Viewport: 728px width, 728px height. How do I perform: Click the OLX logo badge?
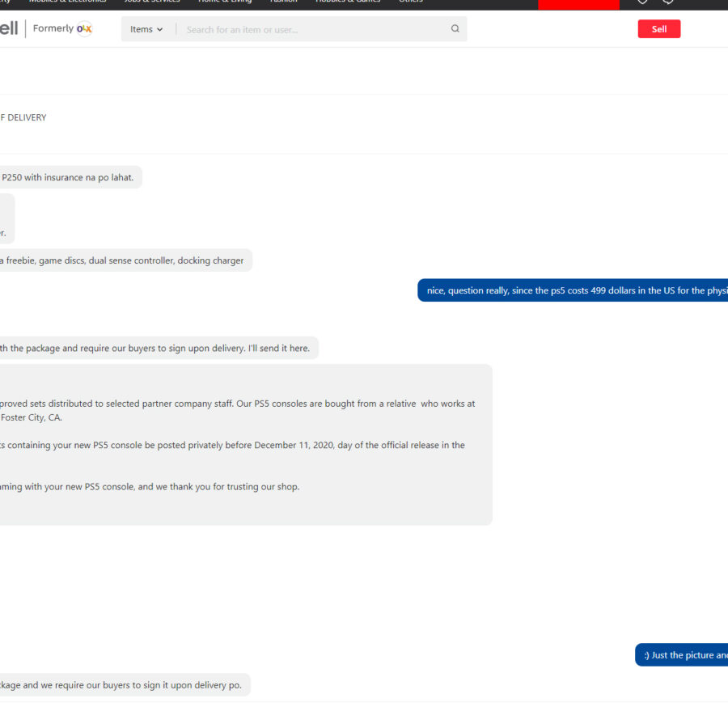(x=84, y=29)
